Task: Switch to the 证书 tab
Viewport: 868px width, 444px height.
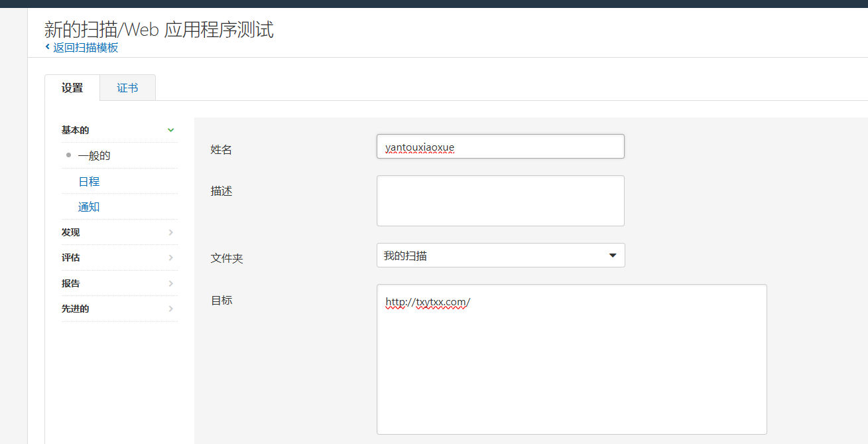Action: [x=127, y=88]
